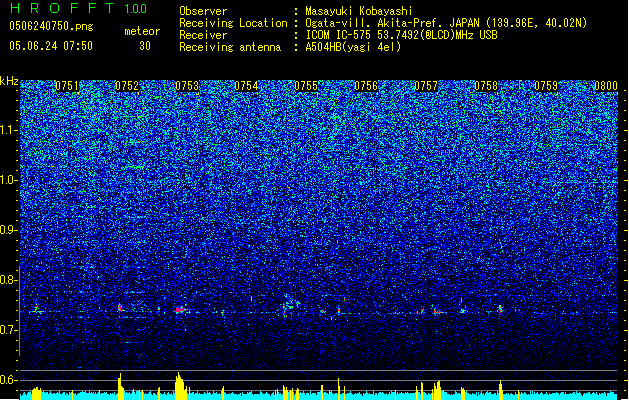This screenshot has height=400, width=629.
Task: Click the 'Receiver' field label
Action: point(203,35)
